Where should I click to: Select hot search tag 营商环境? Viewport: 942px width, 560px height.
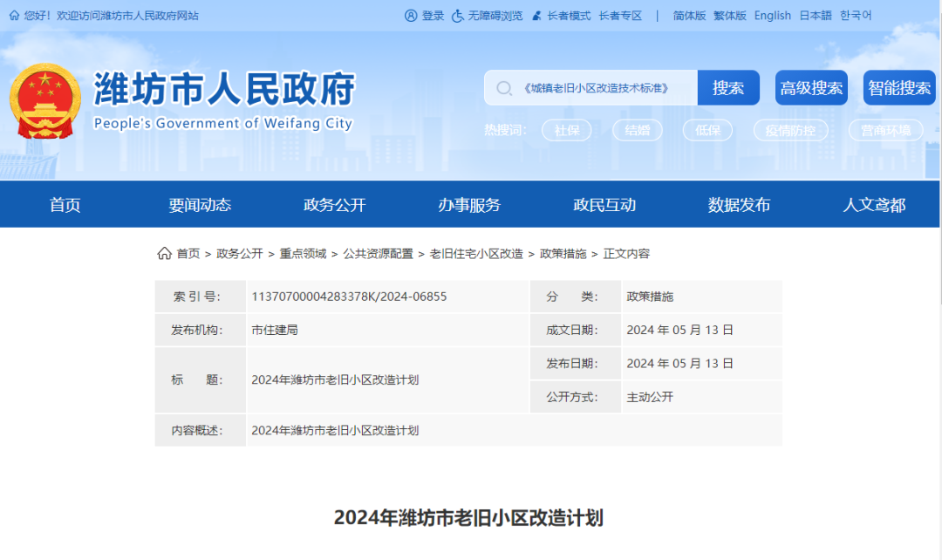tap(885, 130)
